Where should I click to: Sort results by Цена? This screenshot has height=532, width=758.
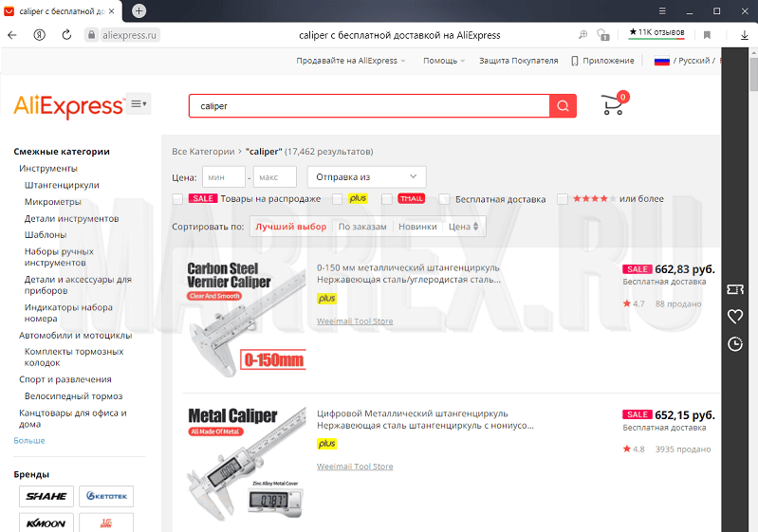(x=463, y=227)
